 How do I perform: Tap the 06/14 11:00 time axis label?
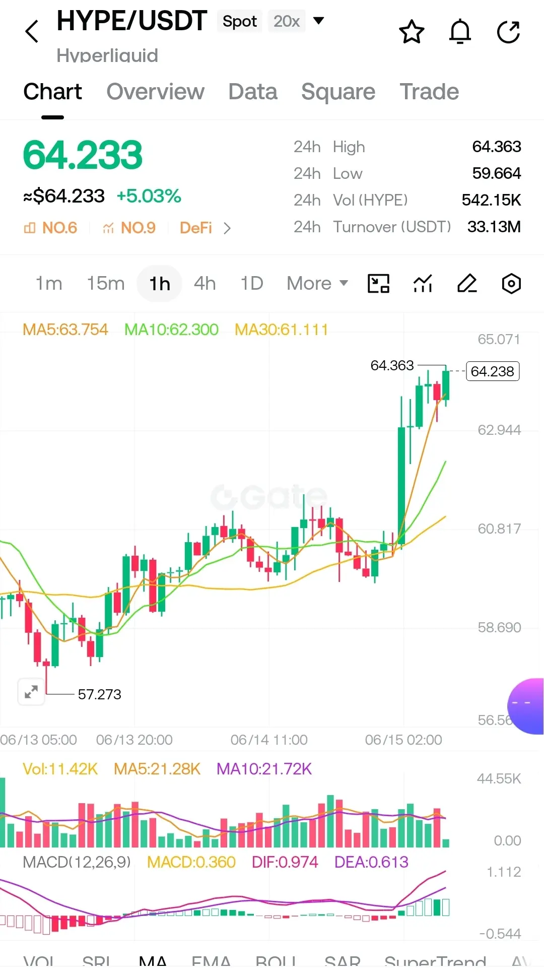point(269,740)
